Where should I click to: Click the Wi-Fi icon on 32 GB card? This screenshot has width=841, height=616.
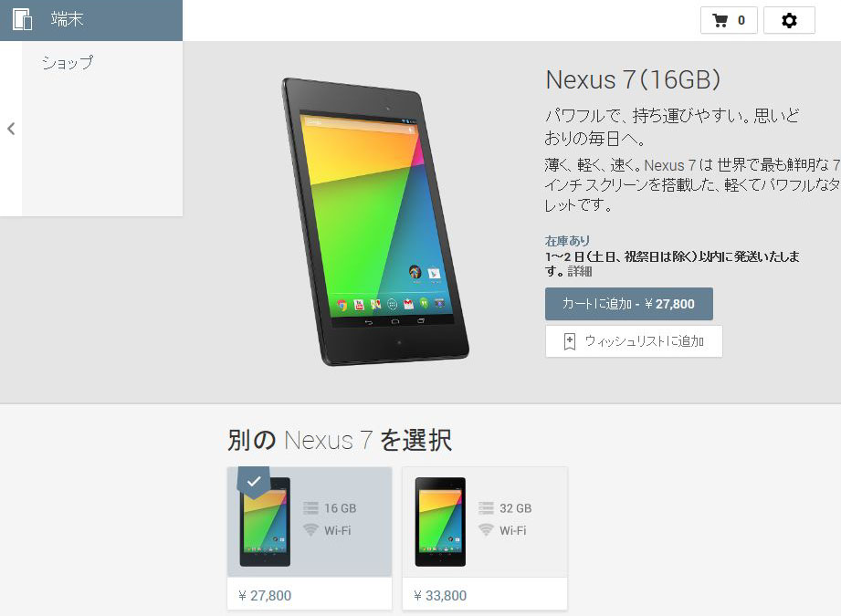coord(486,530)
